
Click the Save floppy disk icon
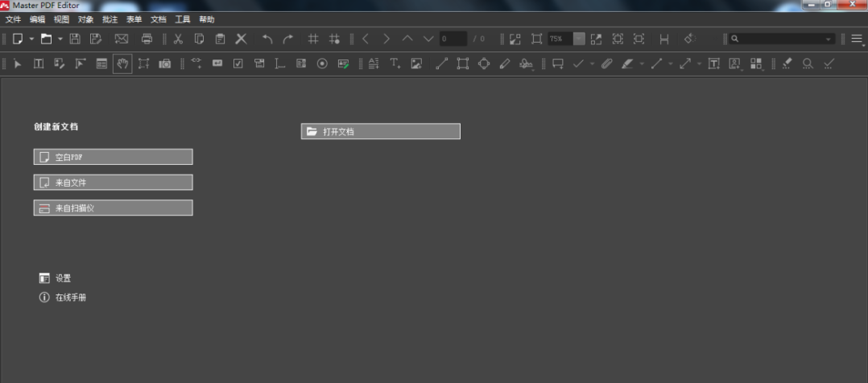(75, 39)
